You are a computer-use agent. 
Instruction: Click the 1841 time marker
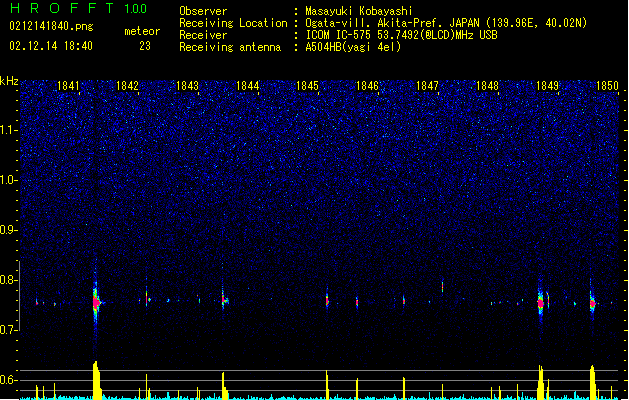point(68,86)
